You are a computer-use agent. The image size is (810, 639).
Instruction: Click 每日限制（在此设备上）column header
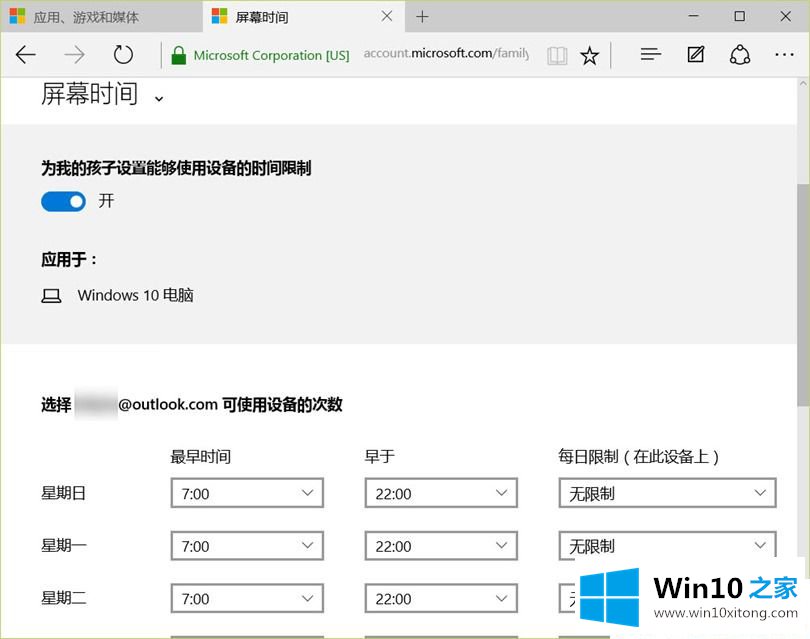638,457
